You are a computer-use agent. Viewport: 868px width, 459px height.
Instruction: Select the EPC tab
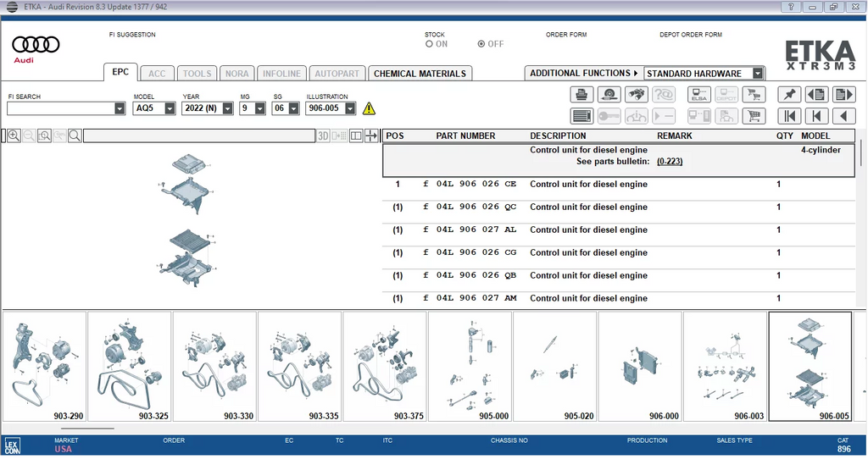(x=120, y=73)
